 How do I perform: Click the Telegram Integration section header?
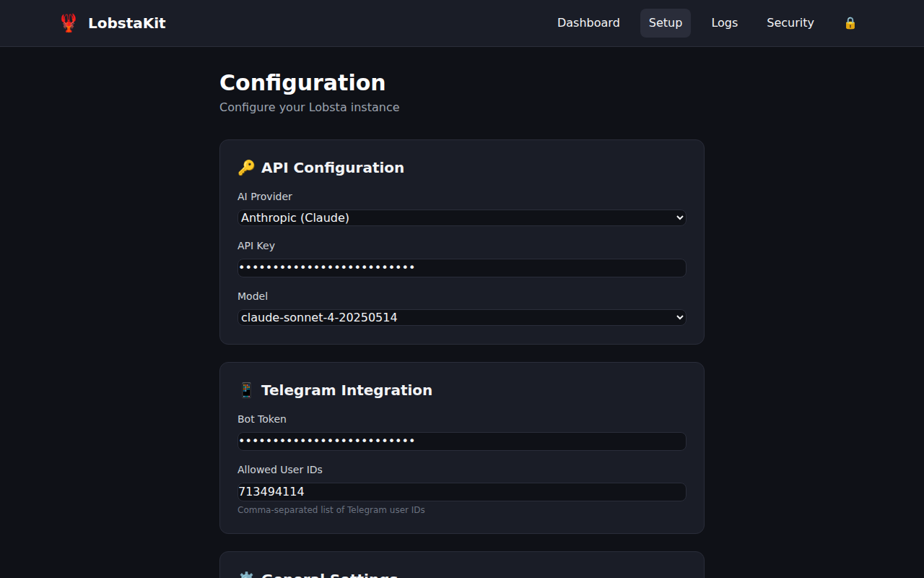click(346, 389)
